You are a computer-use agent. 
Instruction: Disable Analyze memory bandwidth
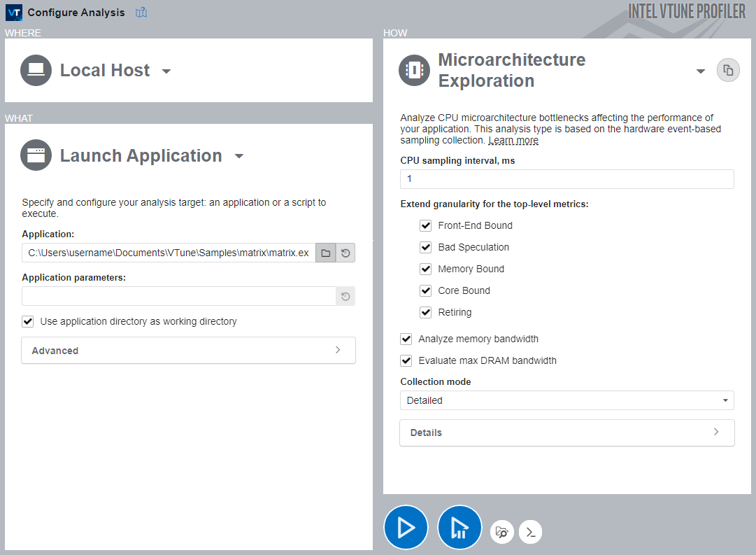[406, 339]
